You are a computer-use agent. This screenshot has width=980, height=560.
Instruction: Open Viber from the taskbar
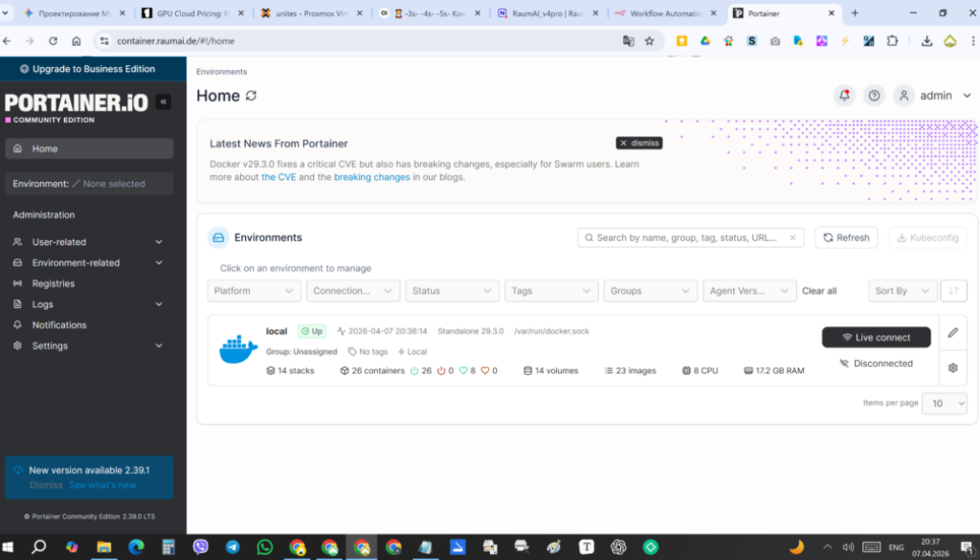point(201,547)
